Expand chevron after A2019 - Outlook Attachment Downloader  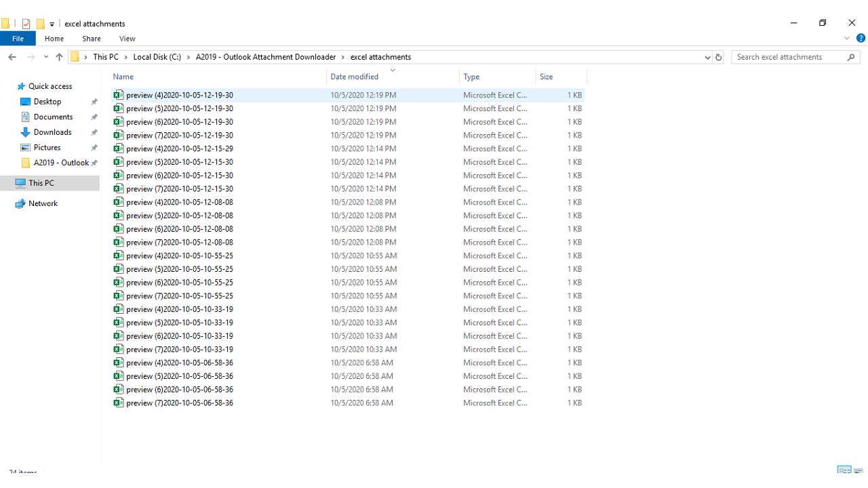pyautogui.click(x=343, y=57)
